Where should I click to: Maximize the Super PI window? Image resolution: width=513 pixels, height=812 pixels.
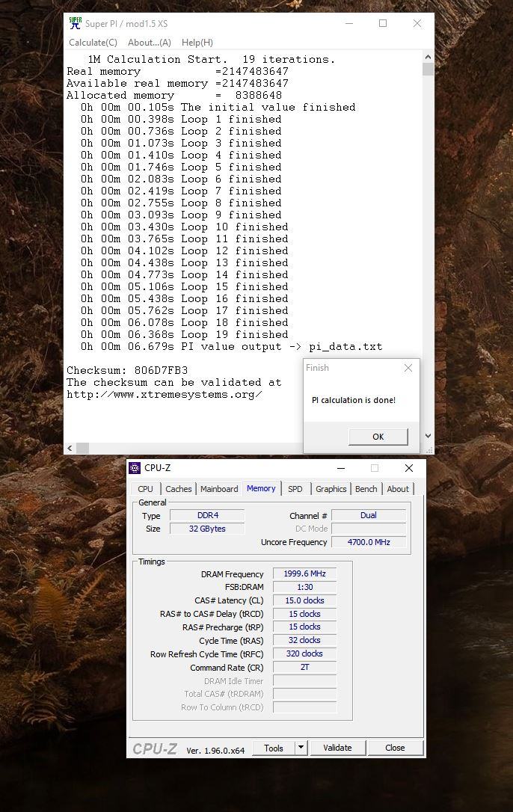383,23
